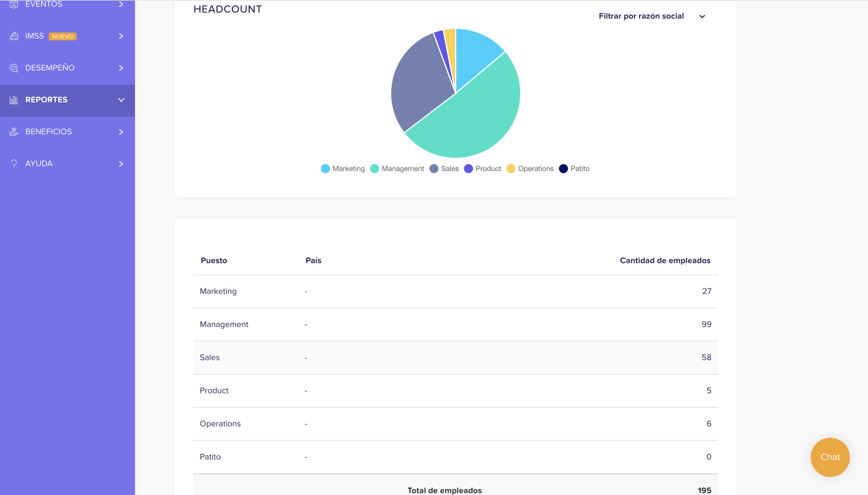Click the Desempeño sidebar icon

point(14,68)
